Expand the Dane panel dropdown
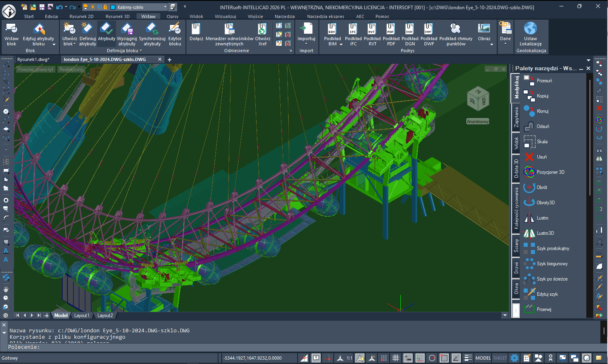Screen dimensions: 608x364 505,44
